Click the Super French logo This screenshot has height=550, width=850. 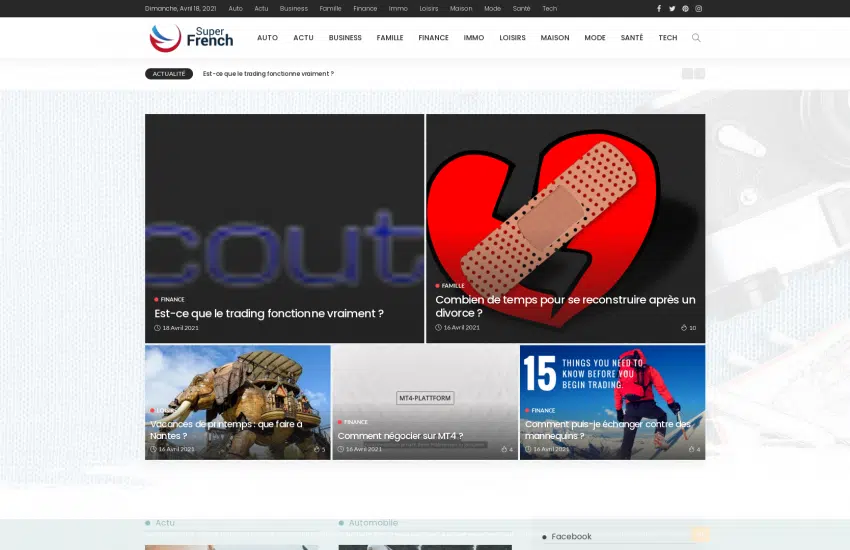coord(191,38)
